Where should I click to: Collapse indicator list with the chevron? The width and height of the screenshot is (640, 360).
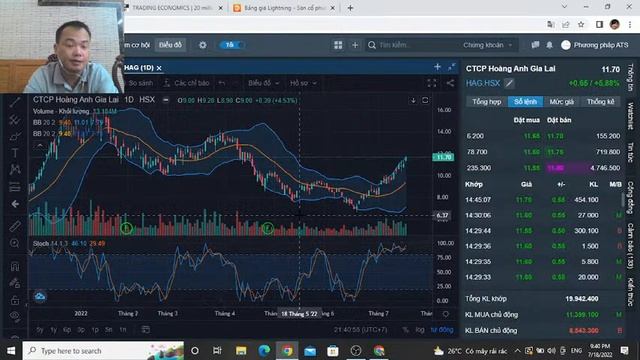tap(40, 145)
